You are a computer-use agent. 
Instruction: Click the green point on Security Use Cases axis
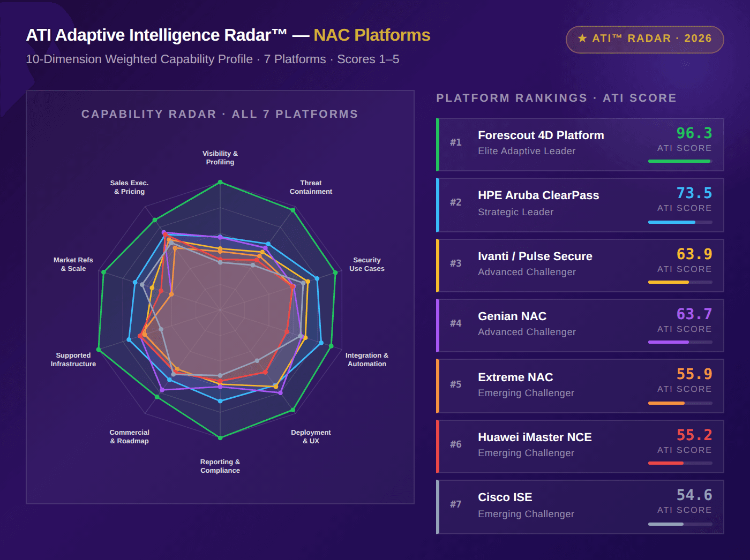336,273
